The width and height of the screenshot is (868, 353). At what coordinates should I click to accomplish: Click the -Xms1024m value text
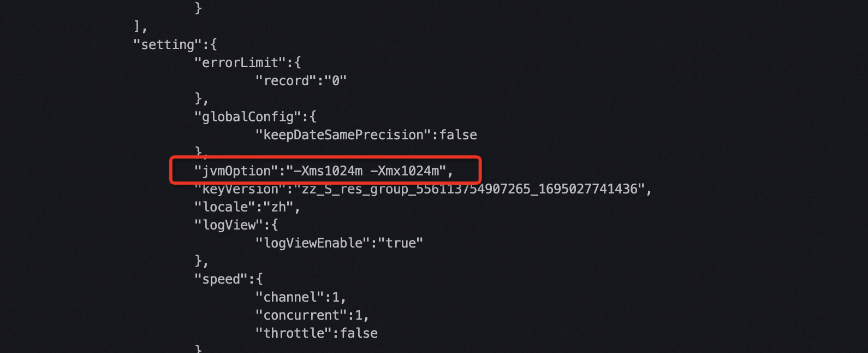click(328, 171)
